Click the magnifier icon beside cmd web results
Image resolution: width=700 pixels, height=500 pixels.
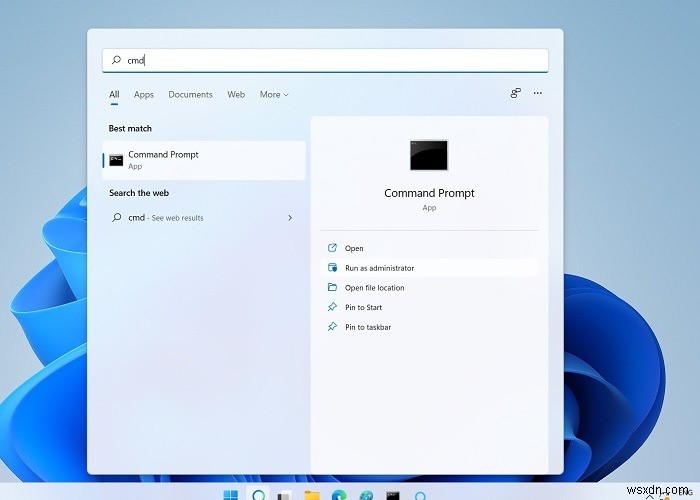point(117,217)
